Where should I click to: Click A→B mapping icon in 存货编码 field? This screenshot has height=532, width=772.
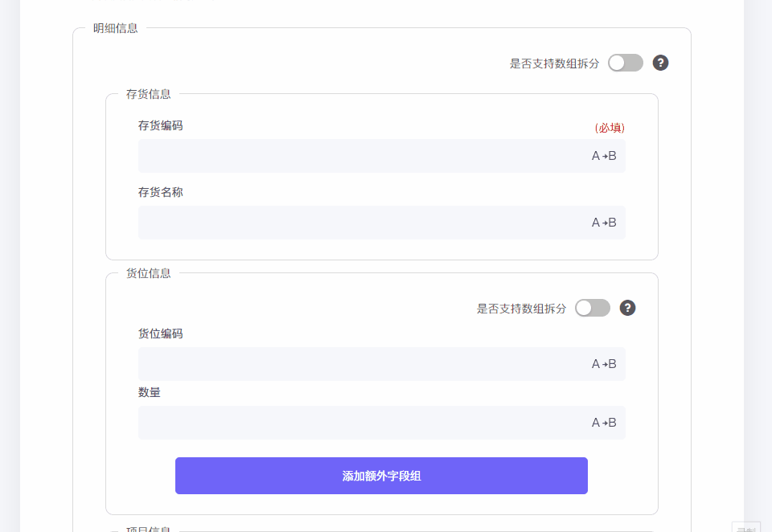click(604, 156)
